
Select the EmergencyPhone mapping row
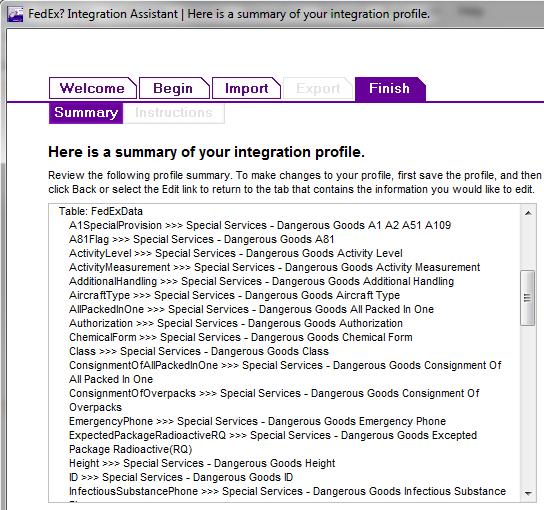[x=257, y=421]
